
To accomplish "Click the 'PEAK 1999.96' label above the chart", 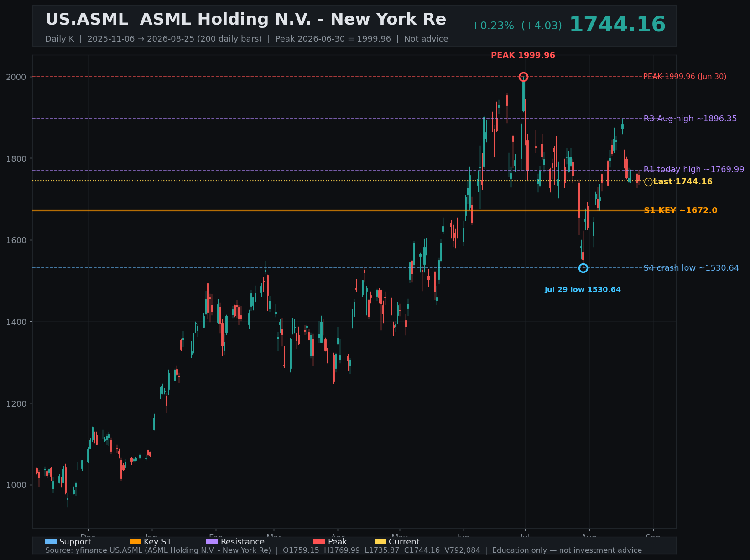I will (x=523, y=55).
